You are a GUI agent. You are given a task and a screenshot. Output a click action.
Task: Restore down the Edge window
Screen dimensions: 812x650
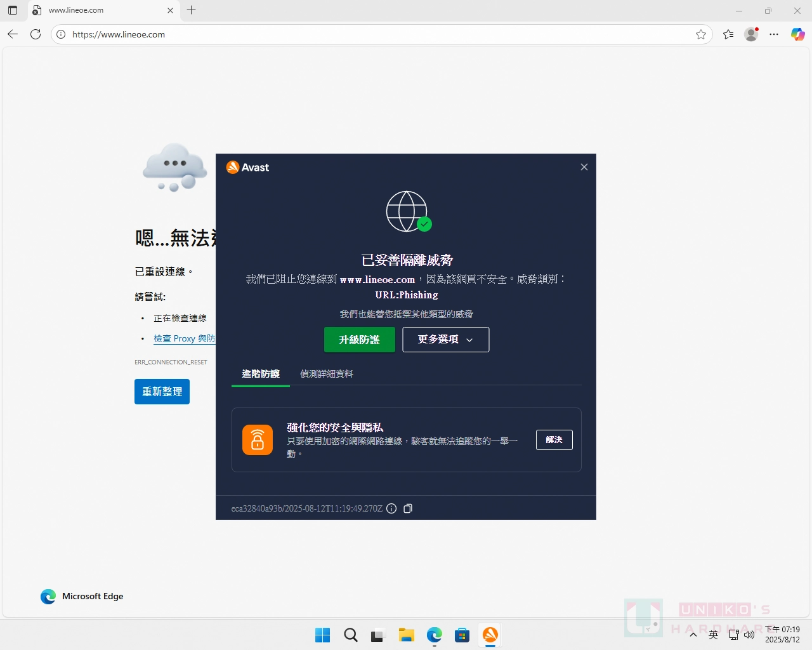768,10
